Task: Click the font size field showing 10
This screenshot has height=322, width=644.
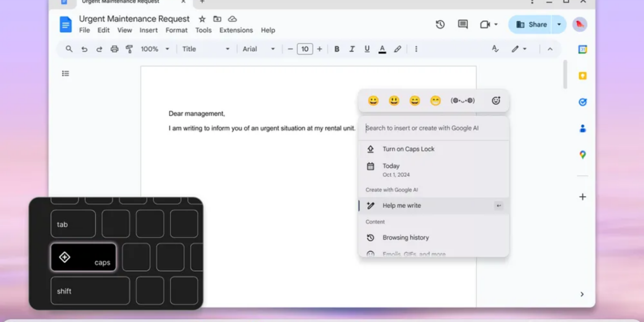Action: coord(304,49)
